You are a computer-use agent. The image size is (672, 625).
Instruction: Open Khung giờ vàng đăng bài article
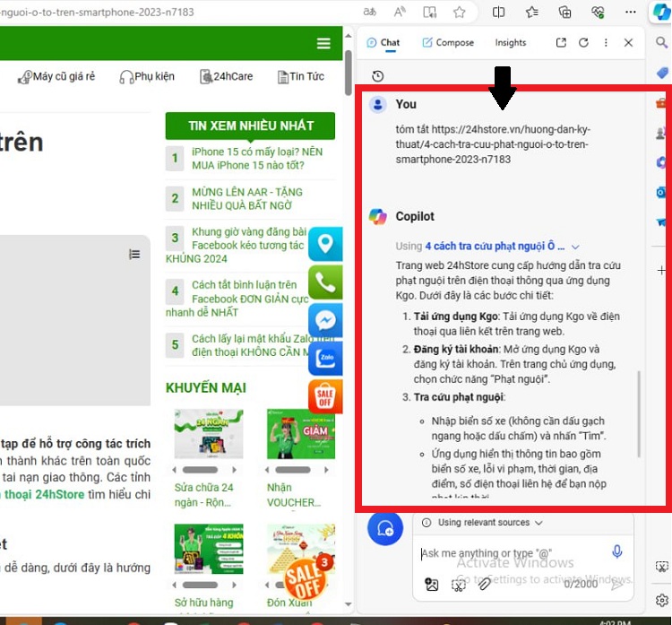pyautogui.click(x=237, y=245)
